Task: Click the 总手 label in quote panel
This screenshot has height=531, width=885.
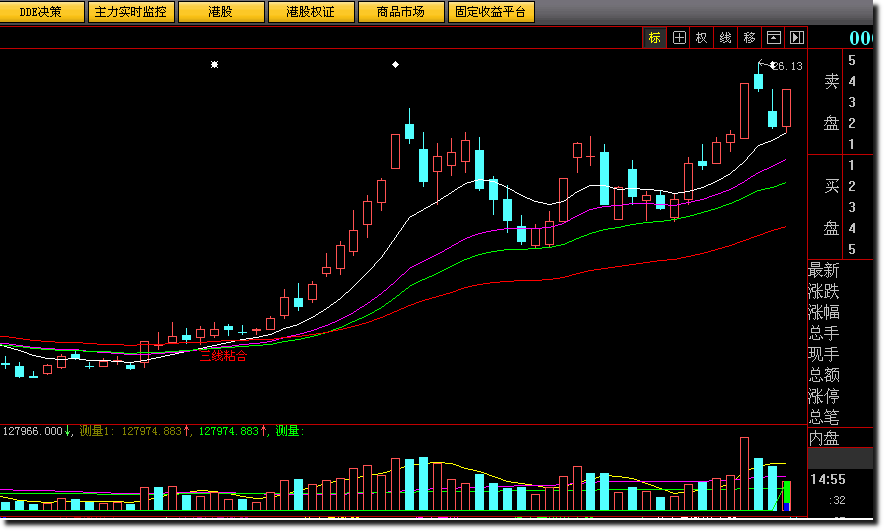Action: click(824, 333)
